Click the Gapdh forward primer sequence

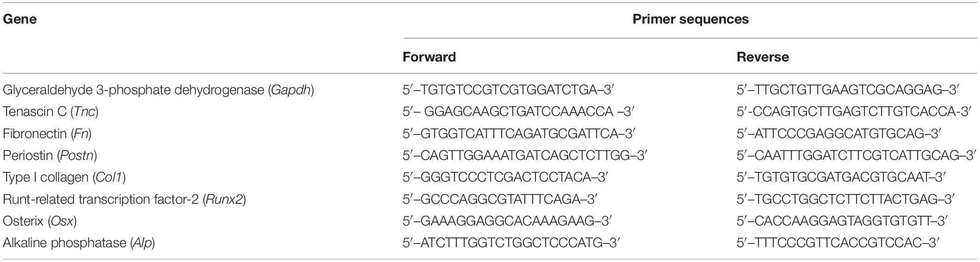pyautogui.click(x=508, y=90)
